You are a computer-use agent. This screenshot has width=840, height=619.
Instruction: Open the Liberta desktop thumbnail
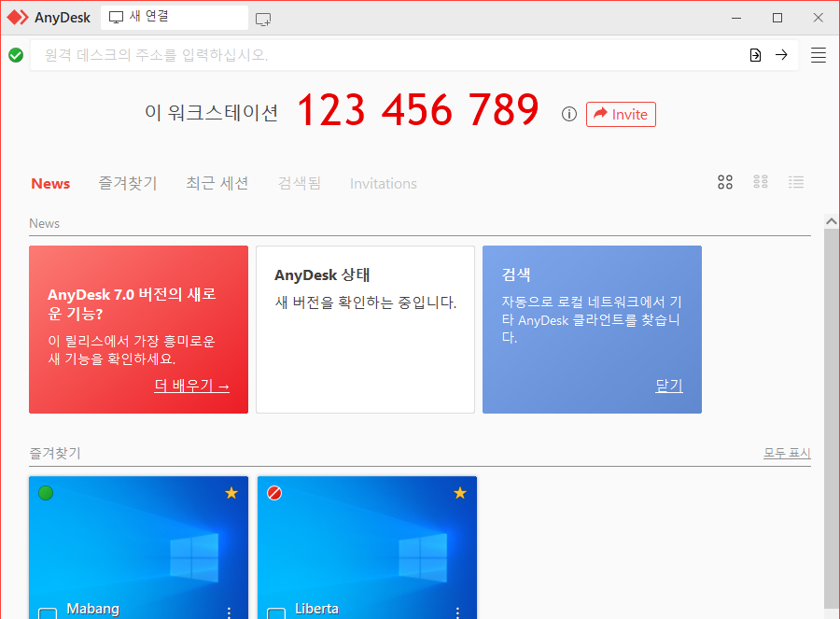367,548
